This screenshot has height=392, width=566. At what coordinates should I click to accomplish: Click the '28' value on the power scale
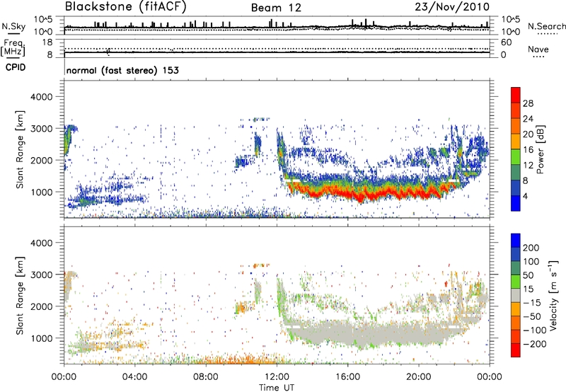pyautogui.click(x=528, y=103)
